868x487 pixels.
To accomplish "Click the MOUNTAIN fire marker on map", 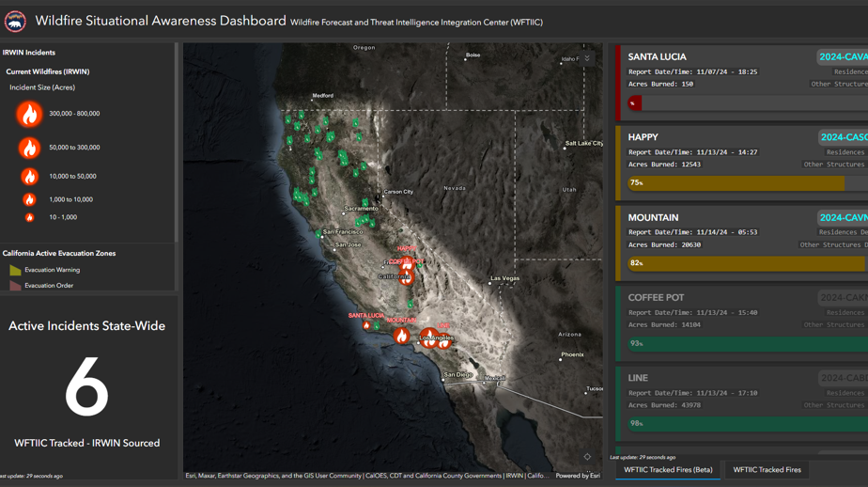I will pos(402,336).
